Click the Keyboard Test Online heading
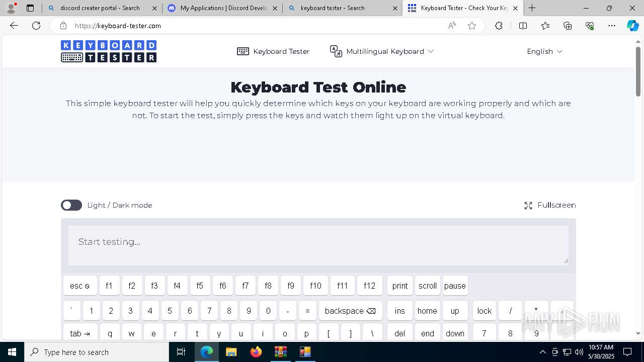 click(318, 87)
